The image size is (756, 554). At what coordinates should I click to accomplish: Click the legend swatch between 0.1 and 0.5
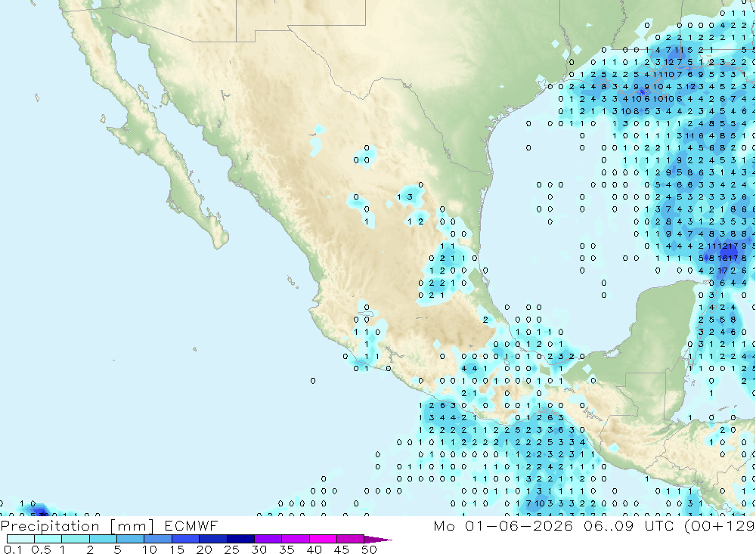click(20, 539)
